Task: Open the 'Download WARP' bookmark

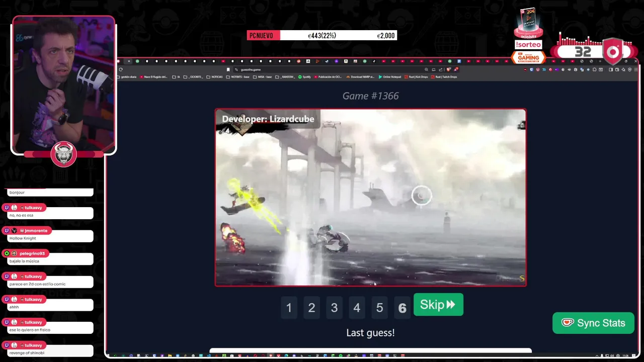Action: click(360, 77)
